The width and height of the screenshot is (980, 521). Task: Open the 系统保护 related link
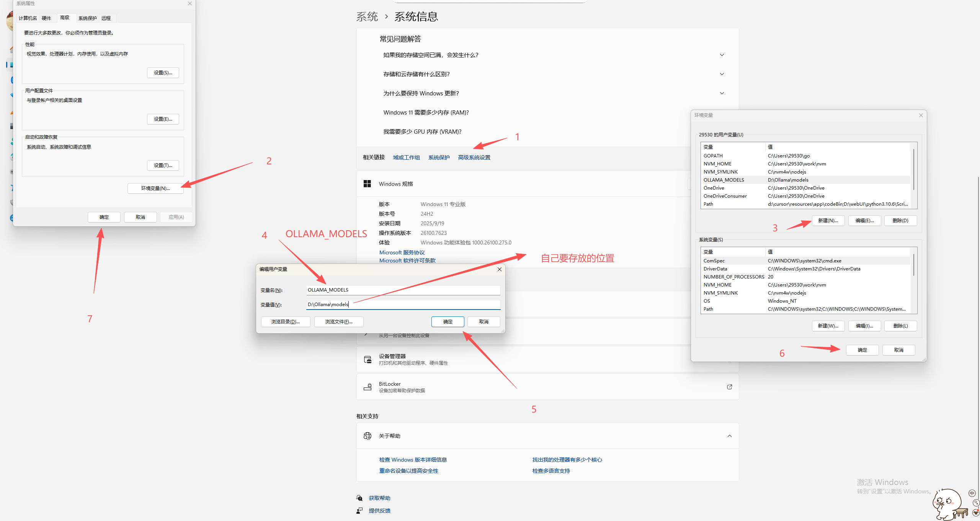(439, 157)
